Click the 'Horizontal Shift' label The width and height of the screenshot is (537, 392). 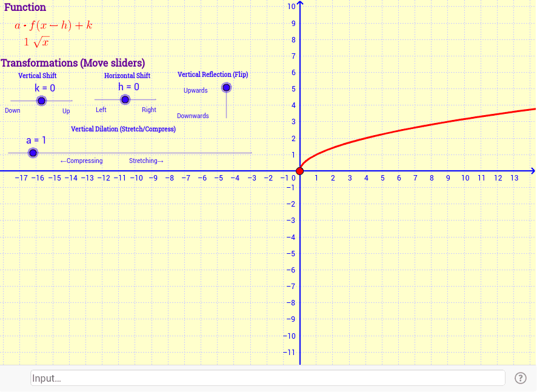(127, 76)
